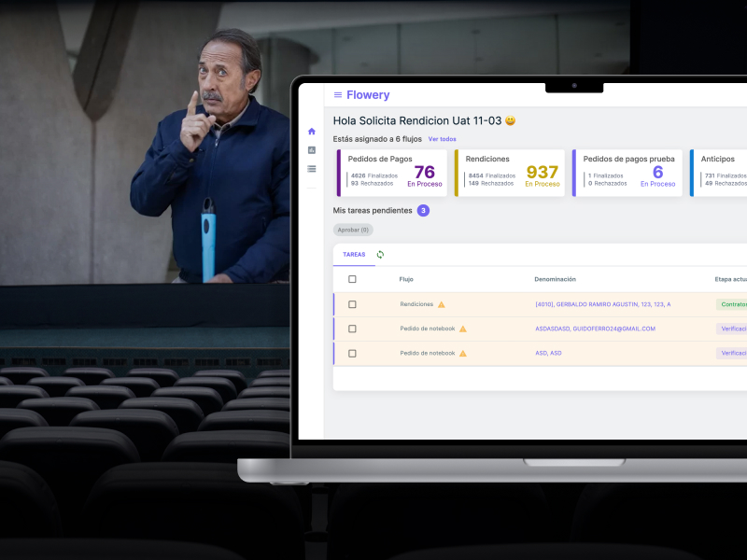The height and width of the screenshot is (560, 747).
Task: Go to Home in the sidebar
Action: [x=312, y=132]
